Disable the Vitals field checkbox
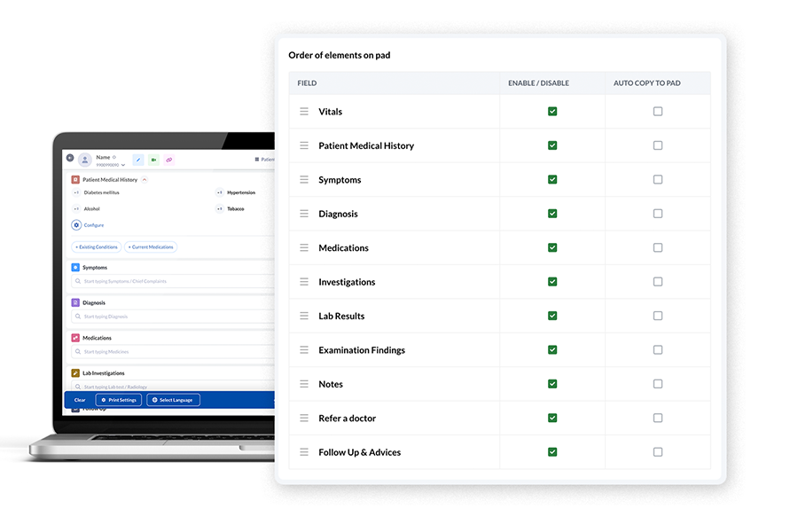The width and height of the screenshot is (798, 532). [552, 112]
